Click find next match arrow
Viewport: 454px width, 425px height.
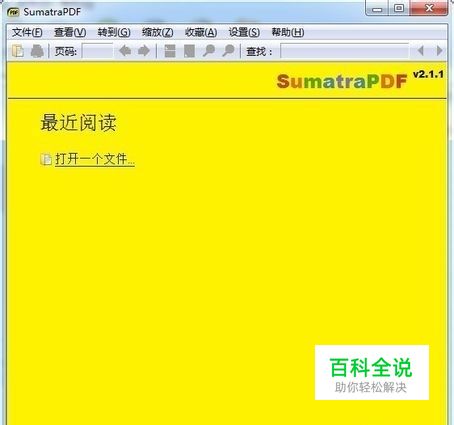(440, 51)
